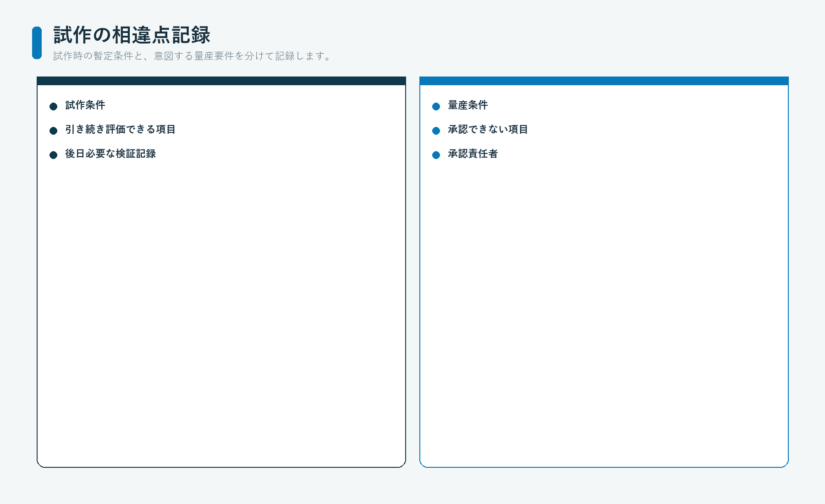The image size is (825, 504).
Task: Select the 試作条件 list item
Action: 85,105
